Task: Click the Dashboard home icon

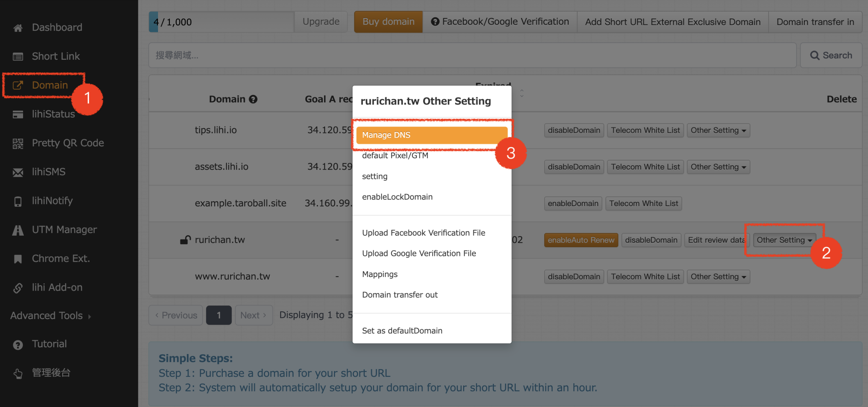Action: pos(18,27)
